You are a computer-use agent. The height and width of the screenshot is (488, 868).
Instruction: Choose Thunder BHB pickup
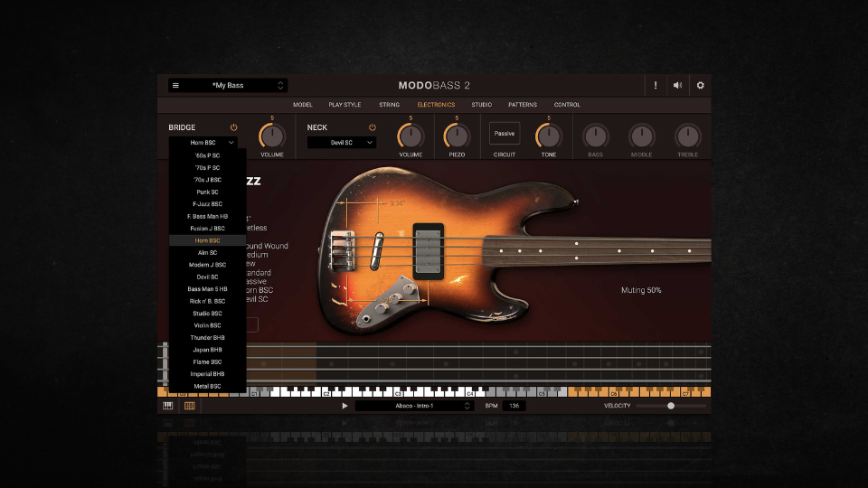(207, 337)
